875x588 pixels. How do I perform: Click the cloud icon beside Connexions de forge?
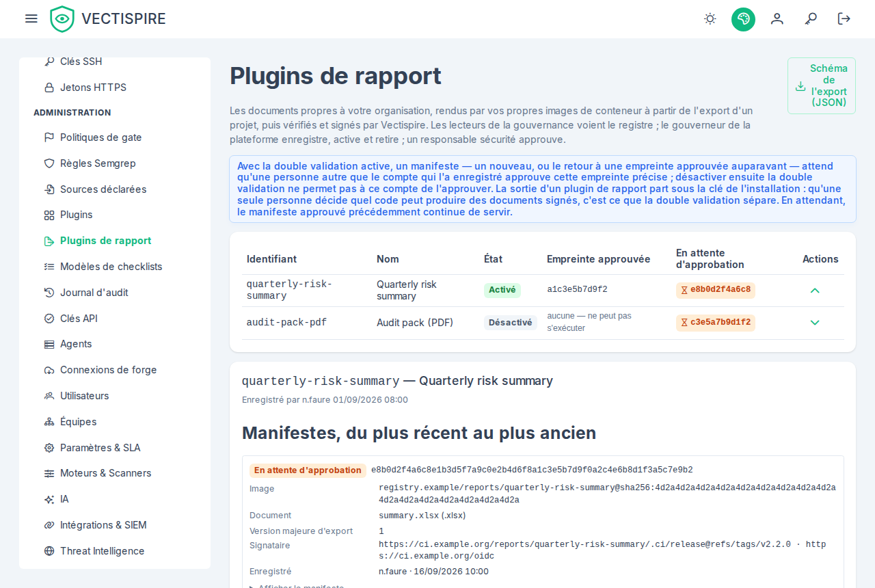pyautogui.click(x=49, y=370)
